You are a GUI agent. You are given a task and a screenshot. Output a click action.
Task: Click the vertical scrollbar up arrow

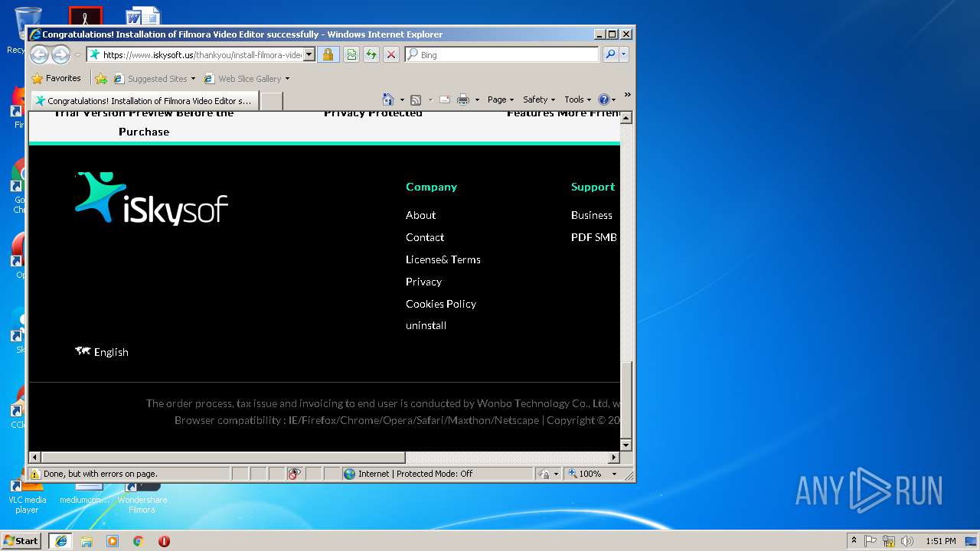(626, 118)
